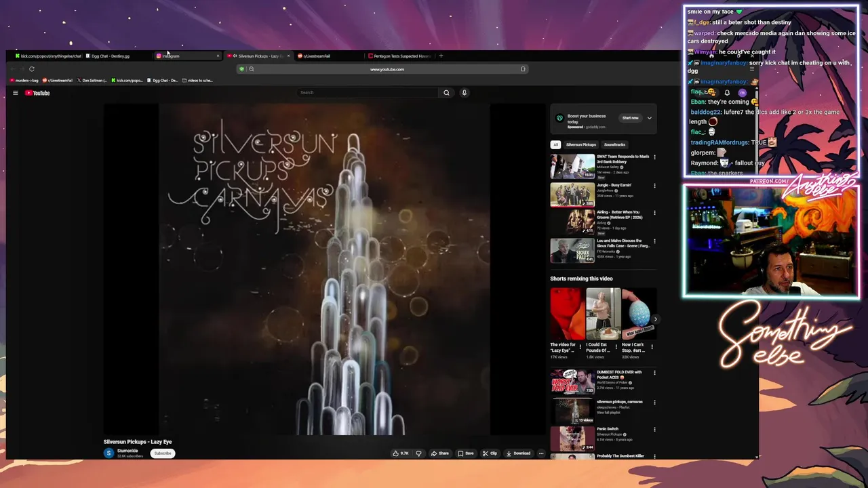Image resolution: width=868 pixels, height=488 pixels.
Task: Click bell icon in stream chat overlay
Action: click(x=727, y=93)
